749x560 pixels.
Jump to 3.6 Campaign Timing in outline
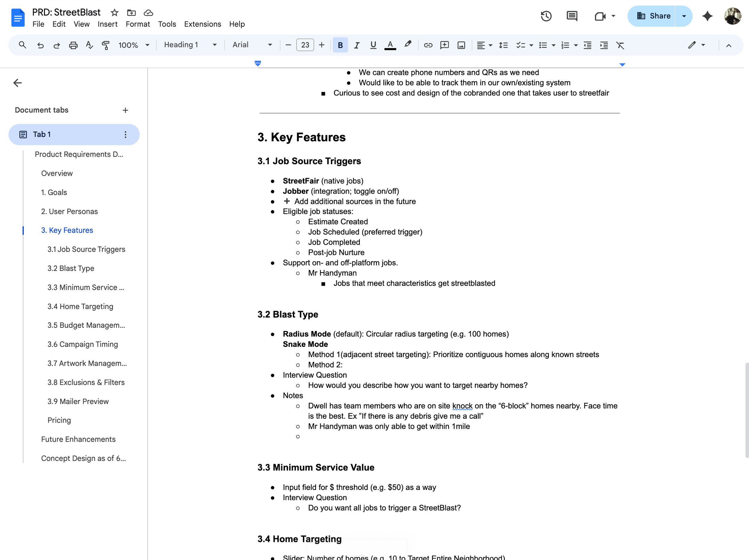tap(83, 344)
